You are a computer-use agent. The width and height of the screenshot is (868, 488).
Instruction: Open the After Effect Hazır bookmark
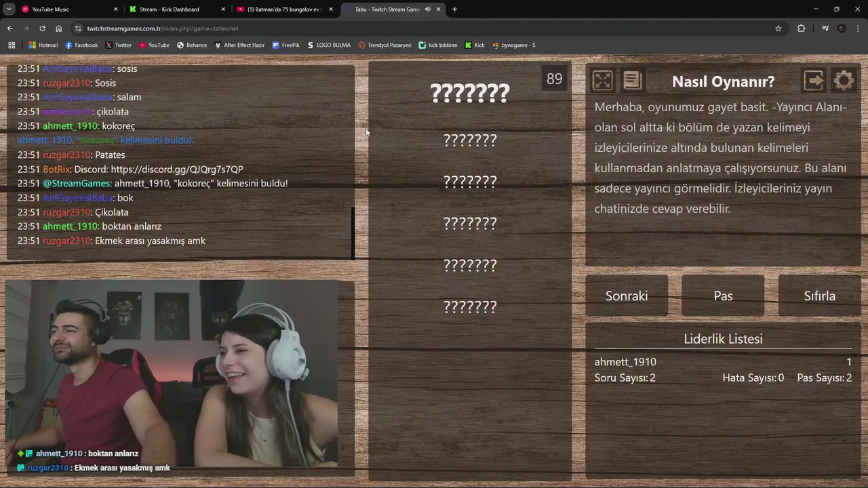click(x=239, y=45)
